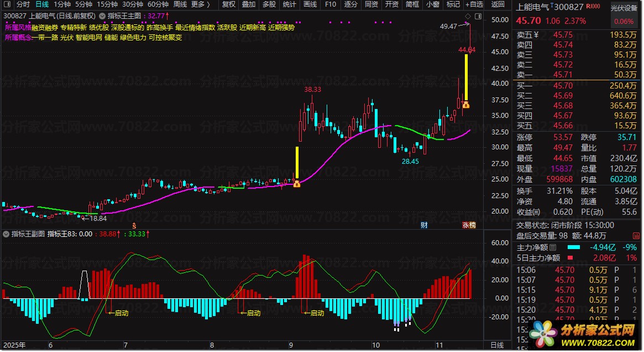Open 小窗 mini window
The height and width of the screenshot is (352, 644).
click(433, 4)
